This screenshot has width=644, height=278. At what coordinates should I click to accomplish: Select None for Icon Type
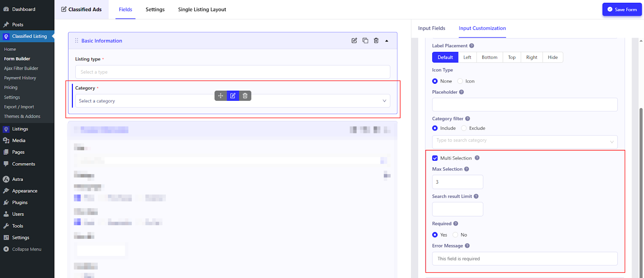pos(435,81)
